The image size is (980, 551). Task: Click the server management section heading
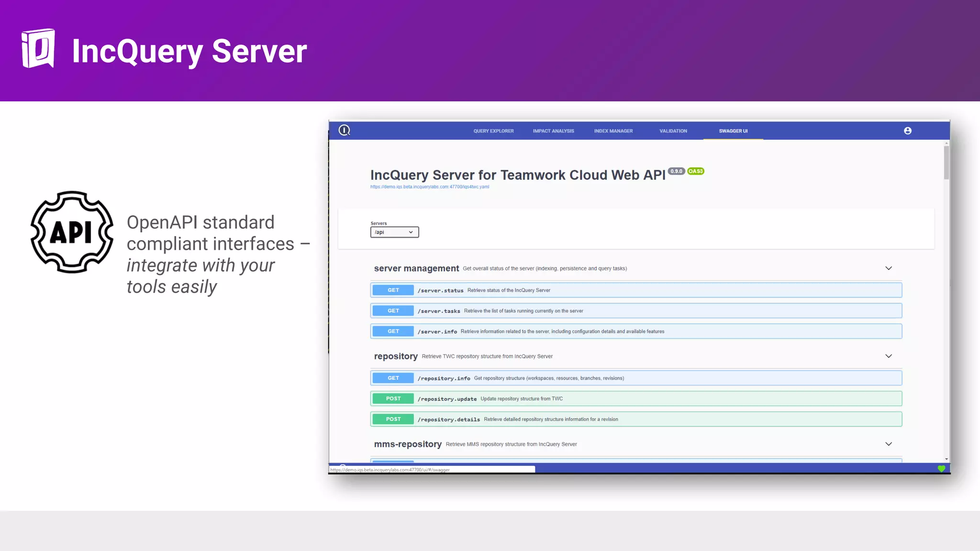[416, 268]
